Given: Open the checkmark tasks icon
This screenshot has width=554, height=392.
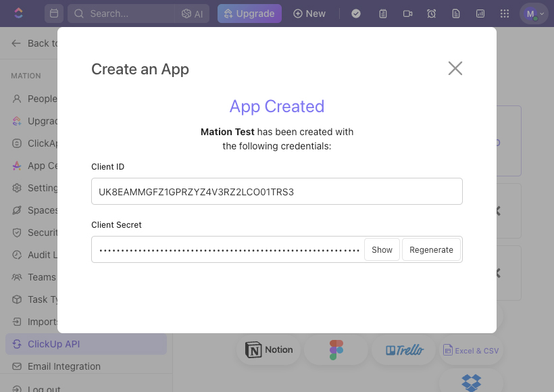Looking at the screenshot, I should pyautogui.click(x=356, y=14).
